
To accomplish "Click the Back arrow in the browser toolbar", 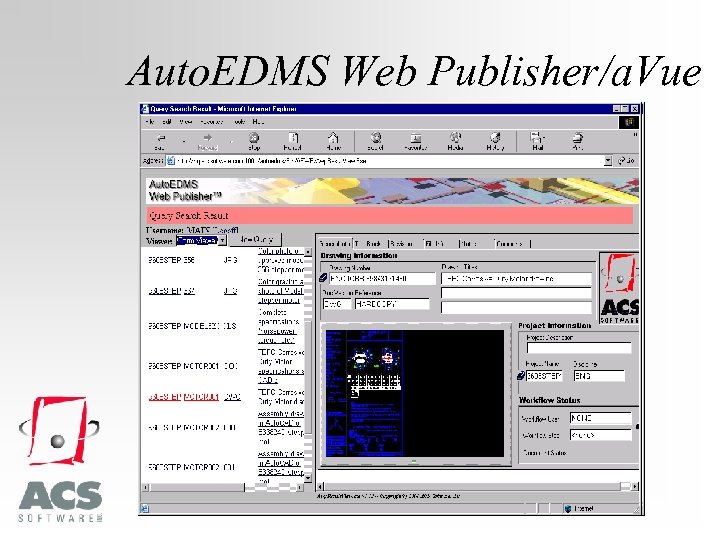I will [x=161, y=137].
